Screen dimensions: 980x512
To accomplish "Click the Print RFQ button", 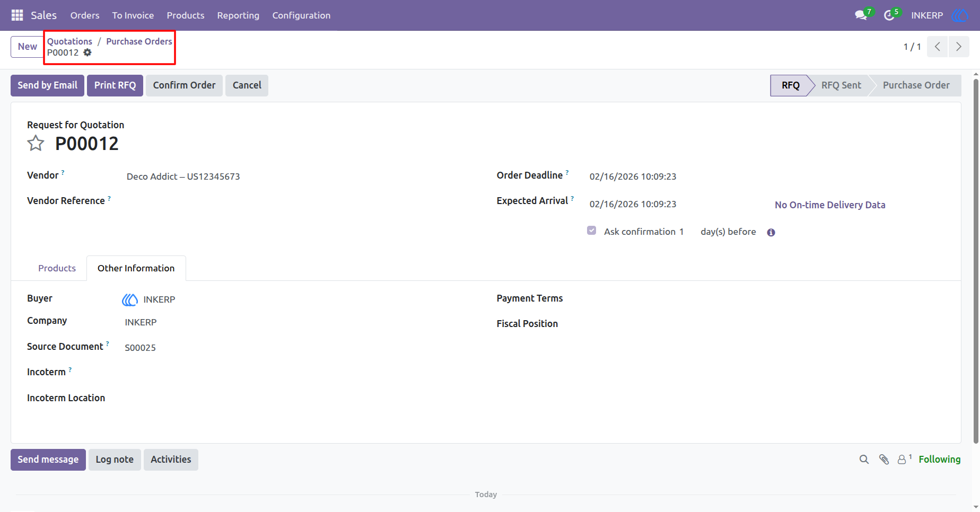I will pos(115,85).
